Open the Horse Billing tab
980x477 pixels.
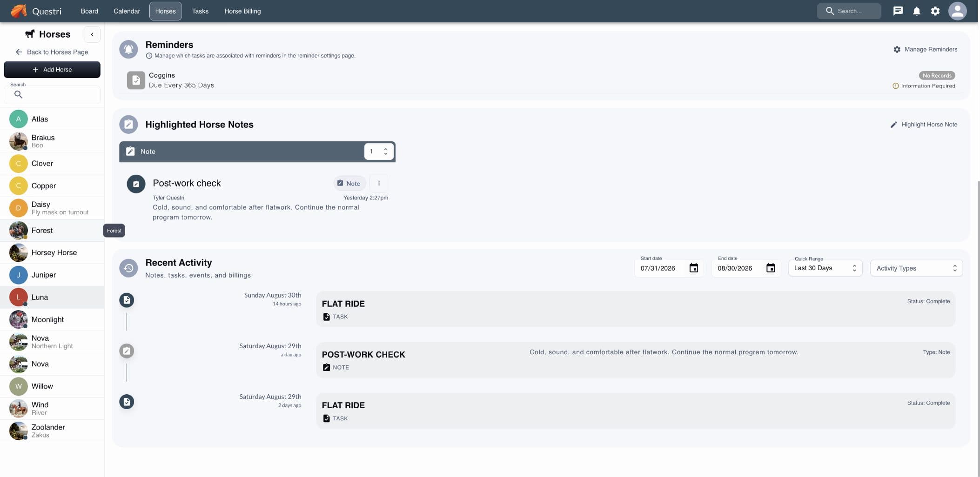(242, 11)
